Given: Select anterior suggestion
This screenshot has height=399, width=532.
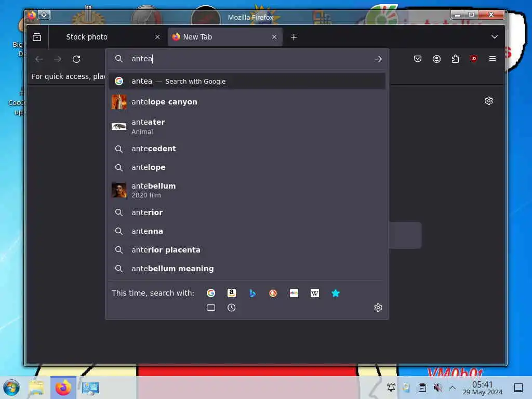Looking at the screenshot, I should point(247,212).
